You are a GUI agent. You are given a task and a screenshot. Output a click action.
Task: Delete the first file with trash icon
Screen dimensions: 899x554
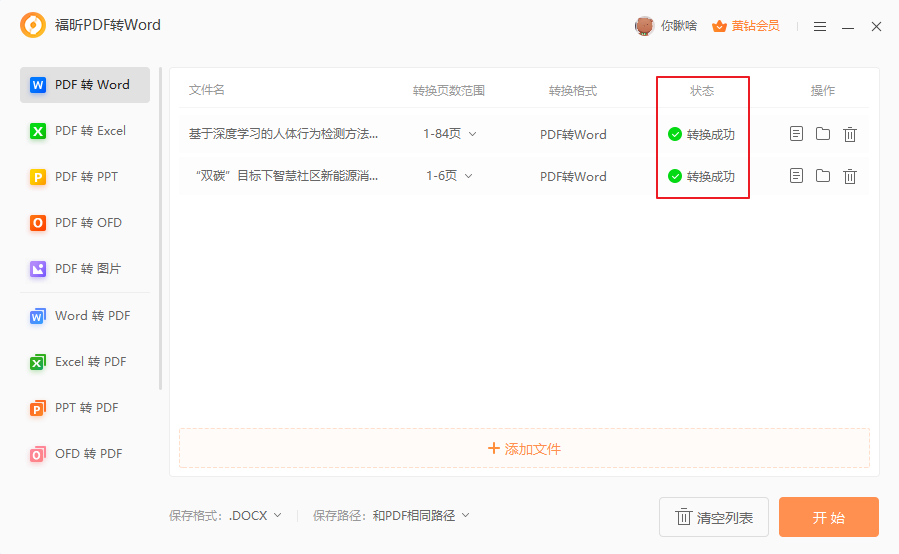[x=850, y=134]
